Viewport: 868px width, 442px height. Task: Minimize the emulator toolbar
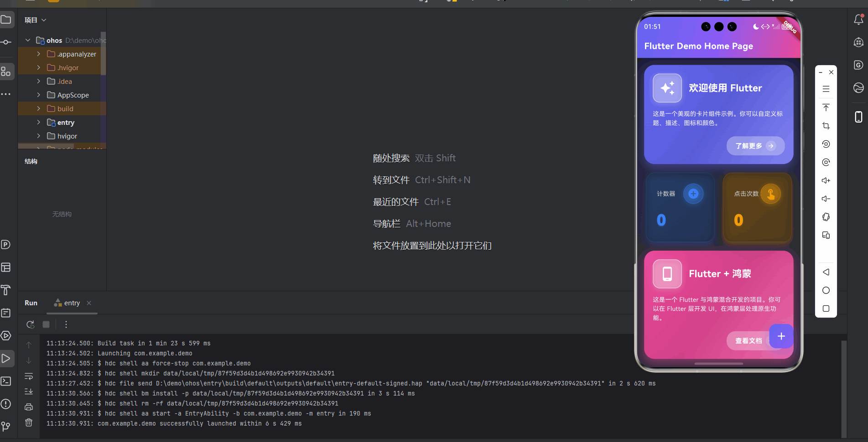click(821, 72)
